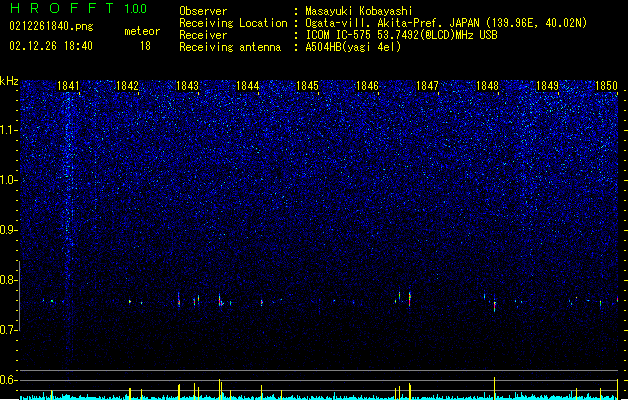Screen dimensions: 629x400
Task: Click the 1845 time marker
Action: point(307,86)
